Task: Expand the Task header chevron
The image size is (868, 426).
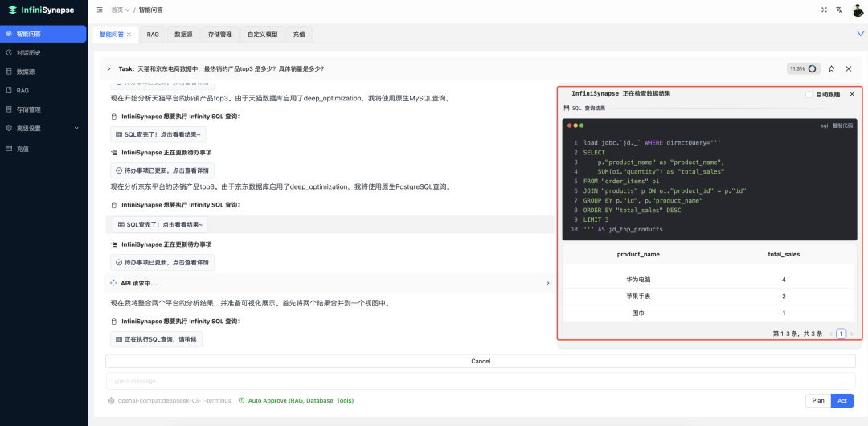Action: (x=108, y=68)
